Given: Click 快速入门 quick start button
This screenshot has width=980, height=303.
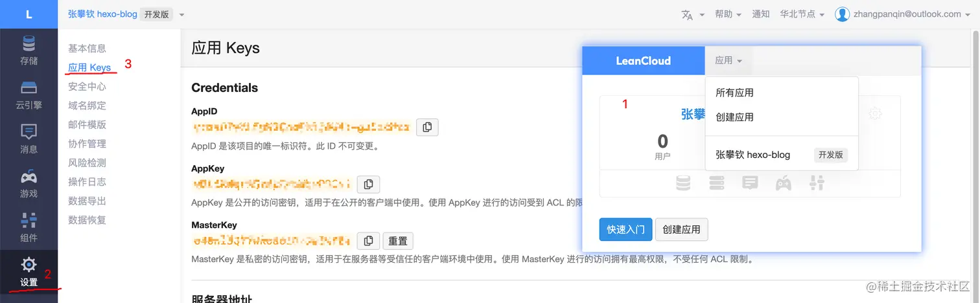Looking at the screenshot, I should coord(625,229).
